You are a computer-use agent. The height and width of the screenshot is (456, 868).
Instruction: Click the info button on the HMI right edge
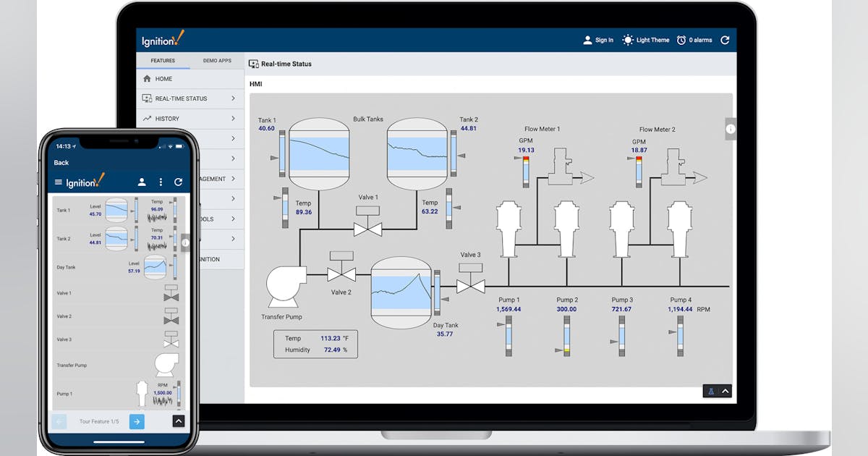click(x=729, y=129)
